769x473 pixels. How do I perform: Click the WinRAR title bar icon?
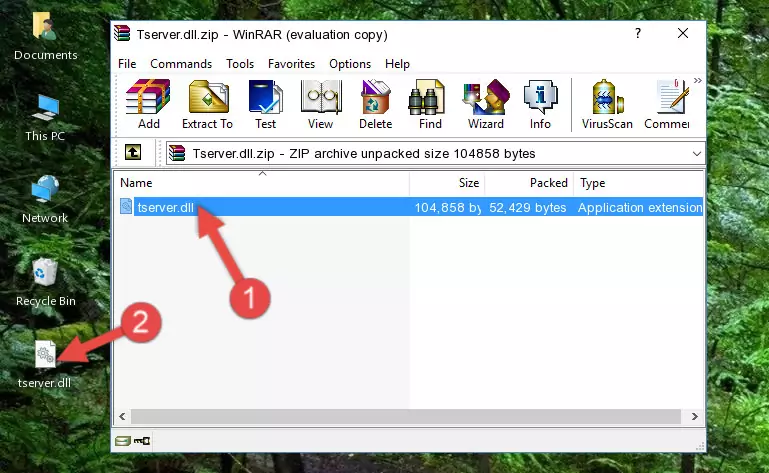pyautogui.click(x=122, y=33)
